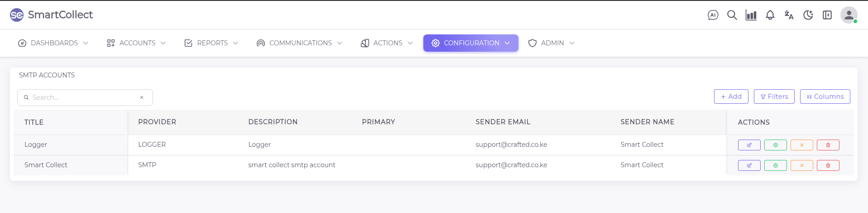Open the header magnifier search icon
Image resolution: width=868 pixels, height=213 pixels.
click(x=732, y=15)
